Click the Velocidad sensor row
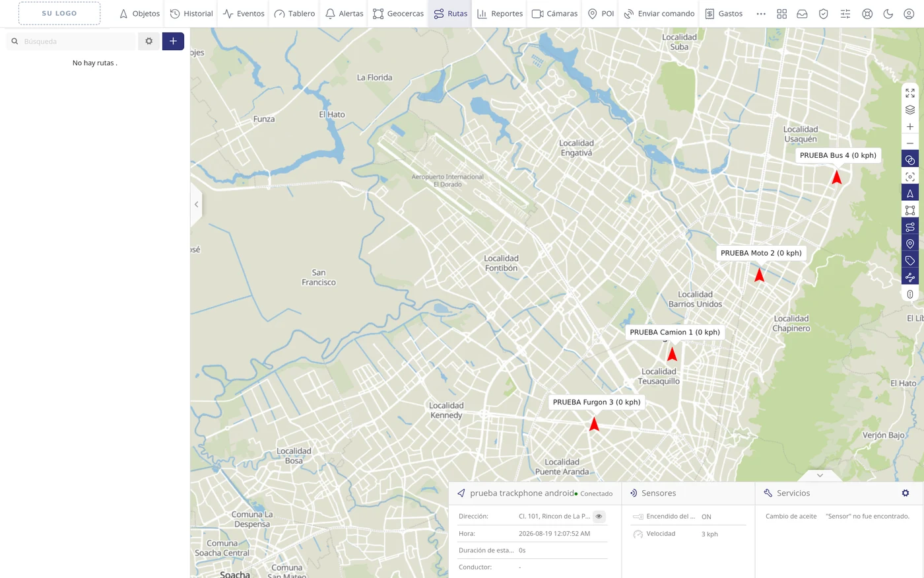The width and height of the screenshot is (924, 578). pyautogui.click(x=689, y=534)
